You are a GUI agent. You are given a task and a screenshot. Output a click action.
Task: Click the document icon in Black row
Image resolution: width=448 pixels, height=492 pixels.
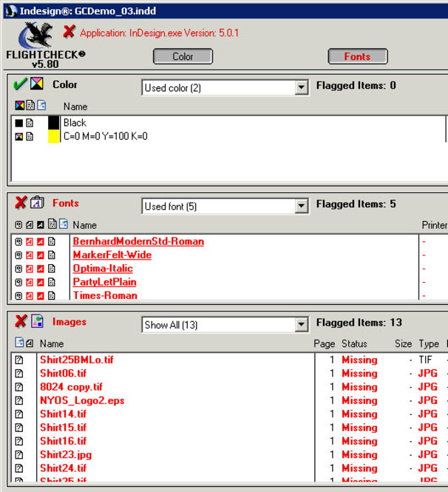coord(30,123)
